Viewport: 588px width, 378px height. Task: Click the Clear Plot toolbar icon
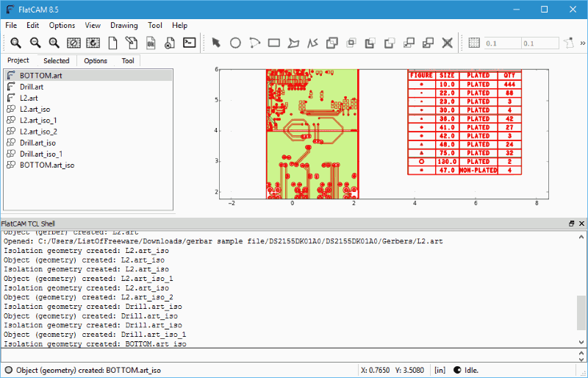pos(74,43)
